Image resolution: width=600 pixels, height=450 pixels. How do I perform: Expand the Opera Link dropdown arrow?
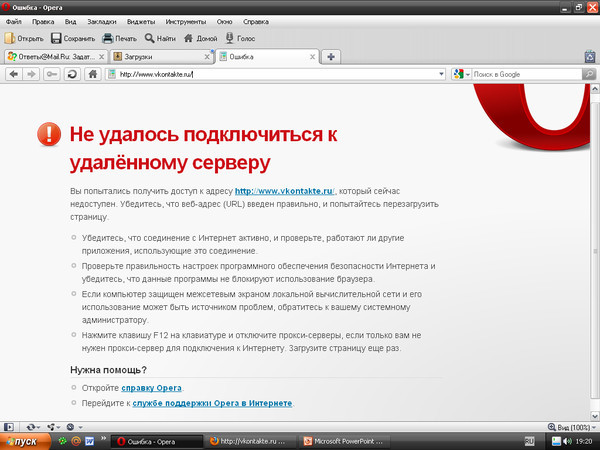tap(39, 427)
